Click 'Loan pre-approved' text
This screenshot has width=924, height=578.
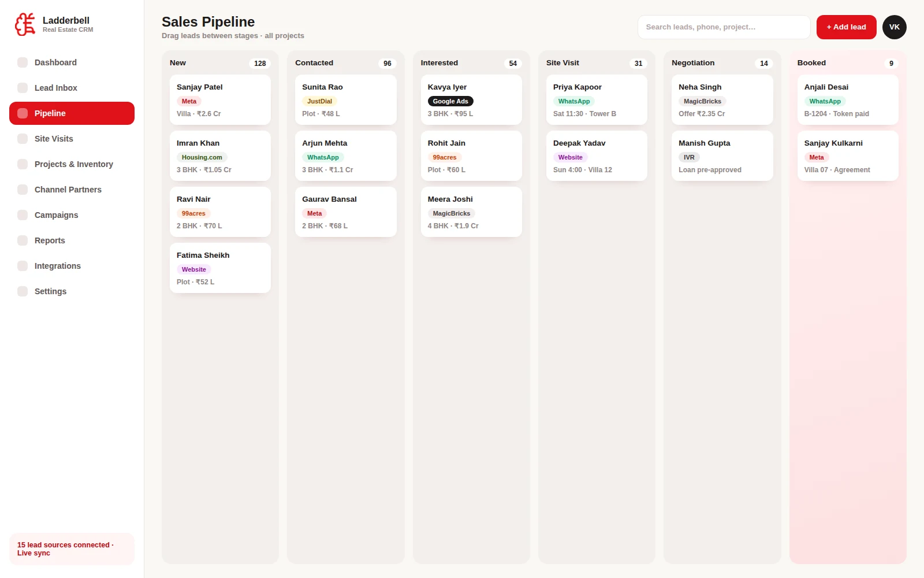[710, 170]
